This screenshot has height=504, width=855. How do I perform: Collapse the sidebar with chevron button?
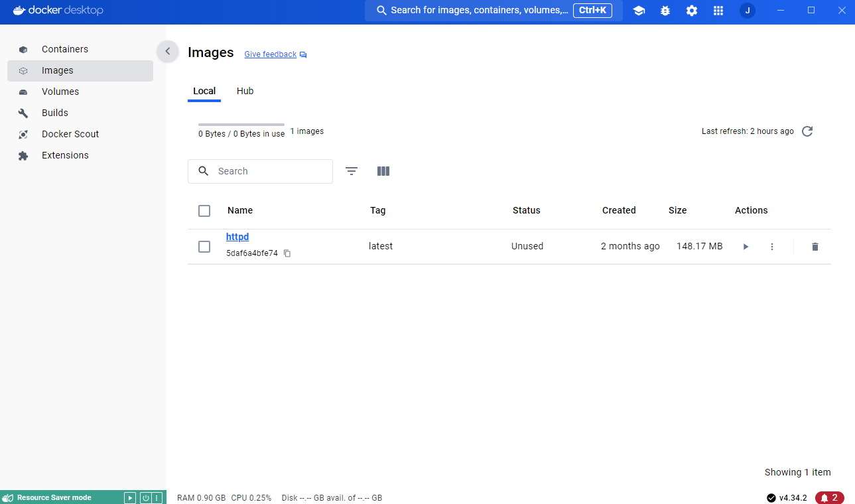168,51
